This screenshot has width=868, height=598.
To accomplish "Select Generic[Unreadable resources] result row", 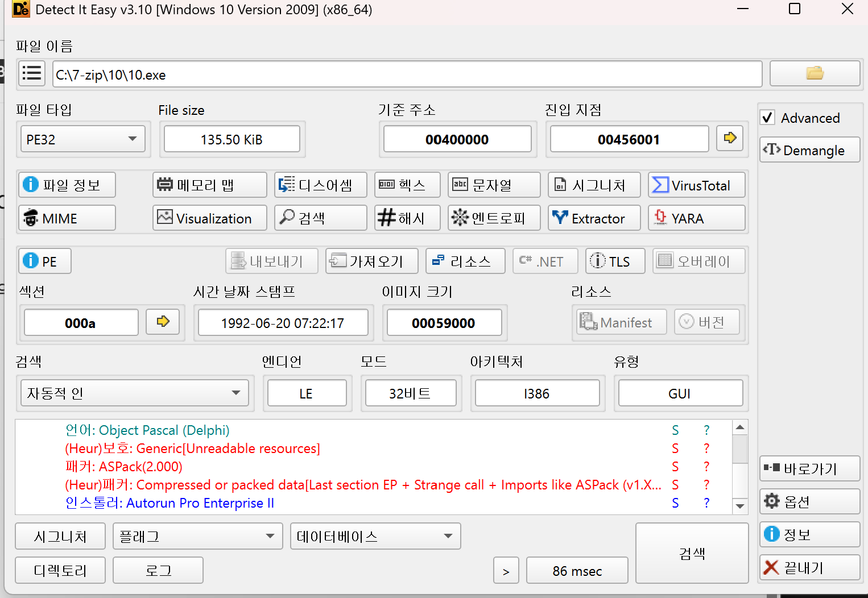I will point(192,448).
